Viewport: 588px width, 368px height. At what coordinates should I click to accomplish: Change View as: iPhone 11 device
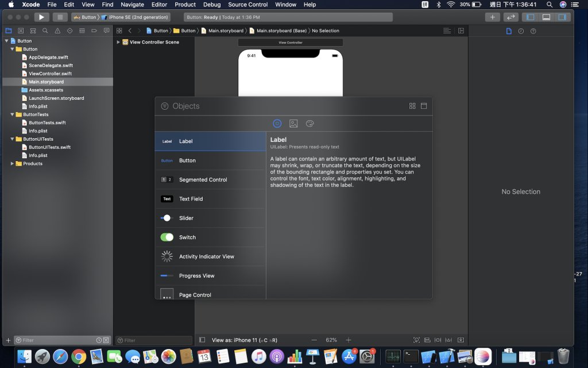coord(245,340)
